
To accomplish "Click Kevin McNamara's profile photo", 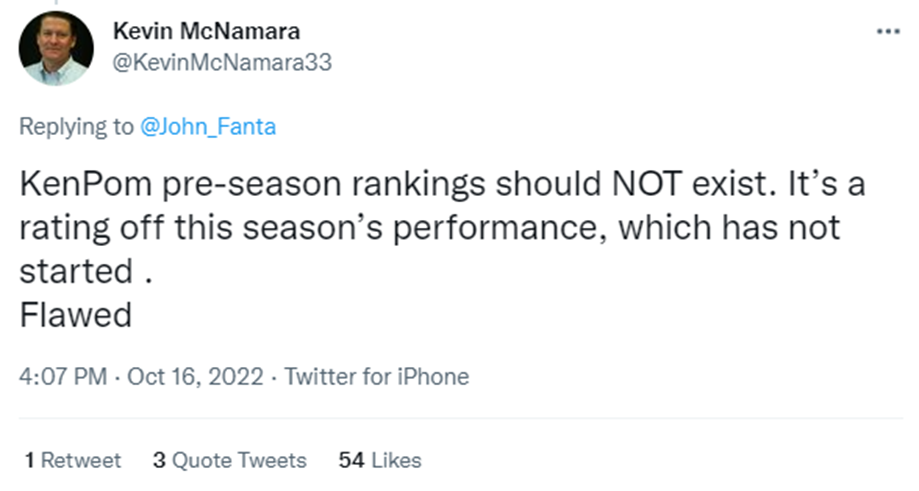I will coord(56,49).
